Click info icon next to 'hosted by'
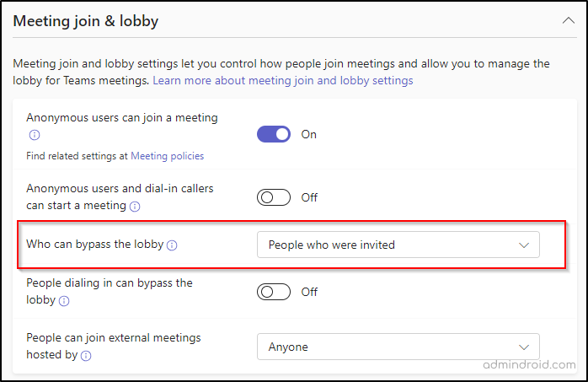Screen dimensions: 588x382 tap(86, 356)
